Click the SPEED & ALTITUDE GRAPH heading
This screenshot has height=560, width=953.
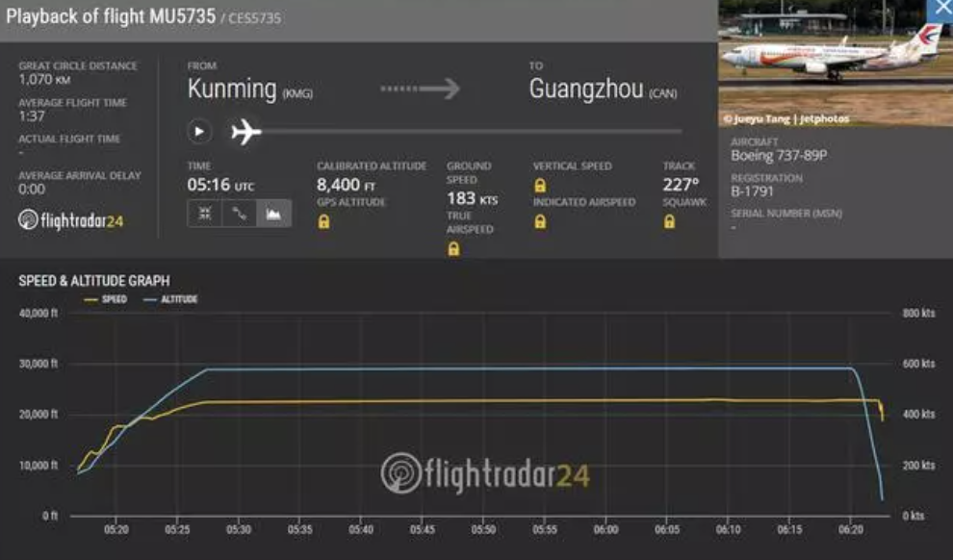pos(94,281)
